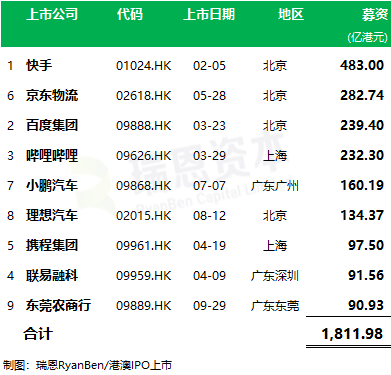Select amount 160.19
This screenshot has width=391, height=375.
click(362, 185)
